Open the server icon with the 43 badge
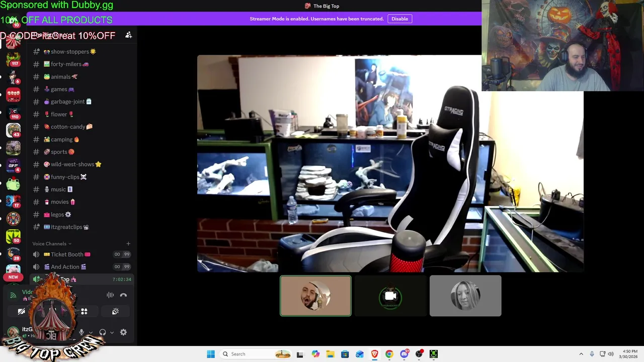 point(14,130)
